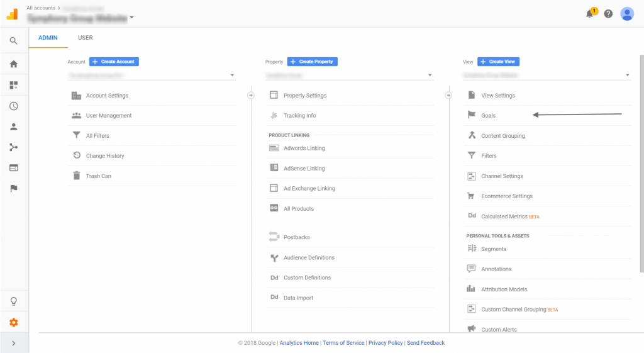
Task: Open the Home icon in sidebar
Action: coord(13,64)
